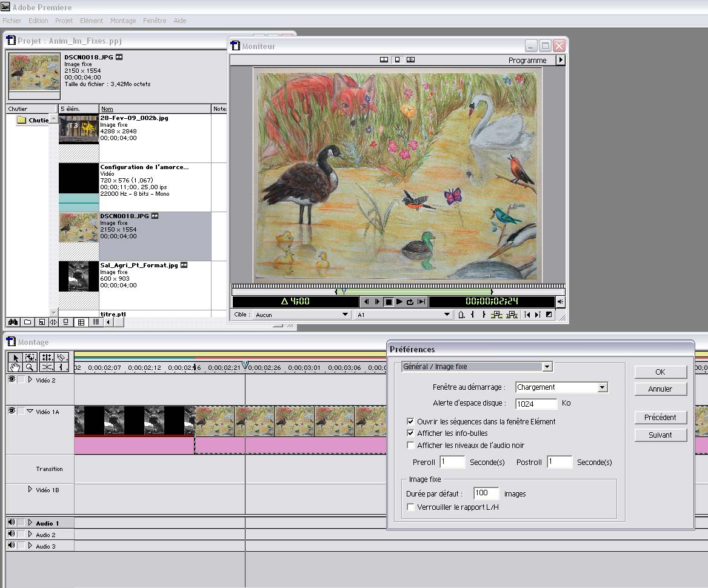This screenshot has height=588, width=708.
Task: Expand the Vidéo 2 track triangle
Action: (x=30, y=380)
